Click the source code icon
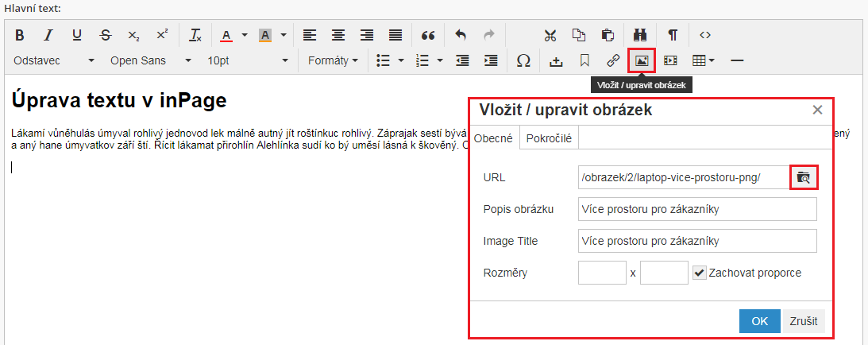Viewport: 868px width, 345px height. coord(704,35)
